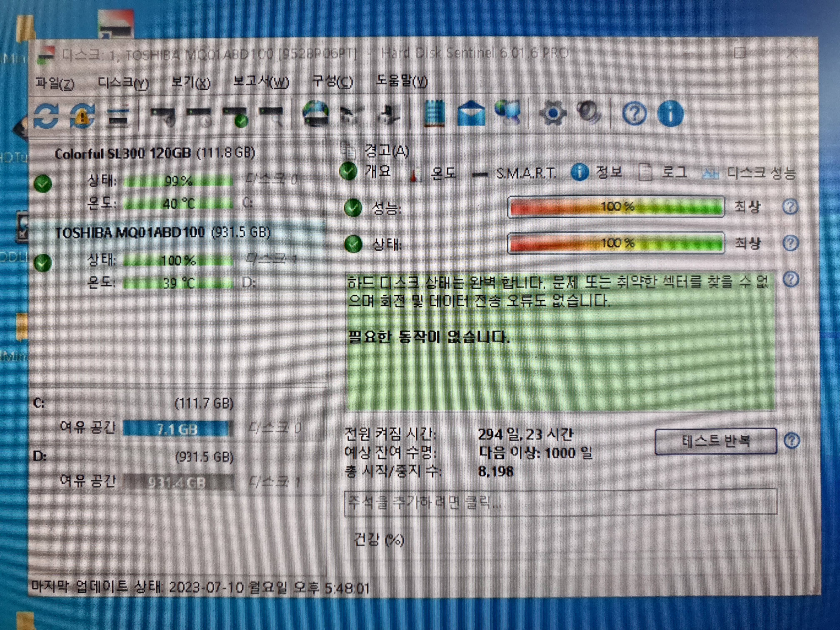Screen dimensions: 840x630
Task: Maximize the Hard Disk Sentinel window
Action: [x=740, y=53]
